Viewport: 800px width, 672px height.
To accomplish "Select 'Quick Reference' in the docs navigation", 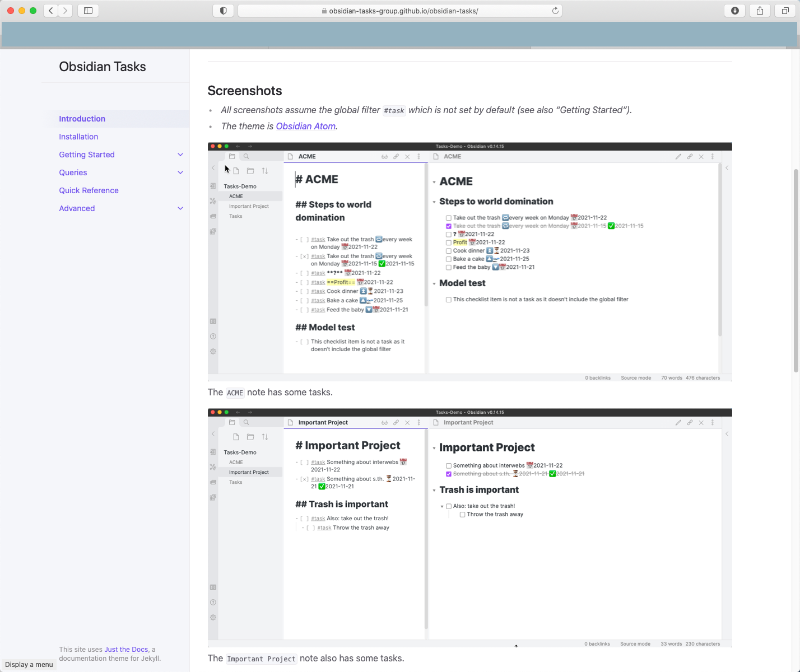I will pos(89,190).
